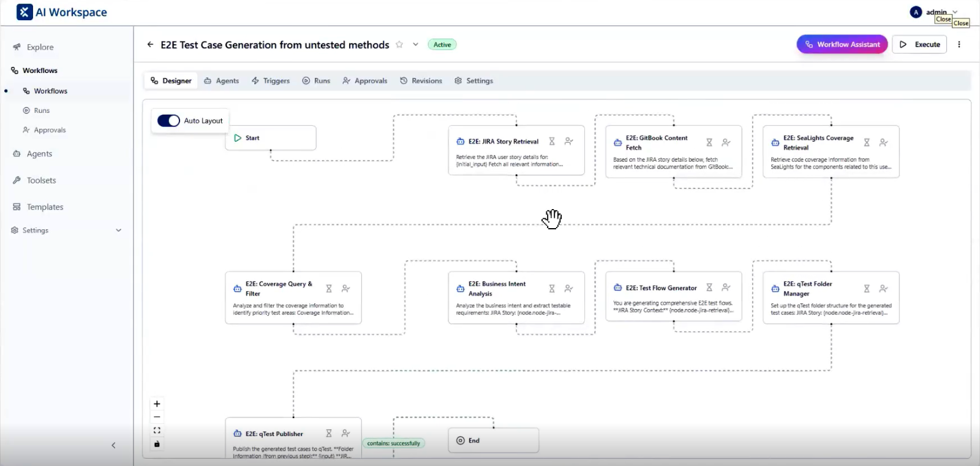This screenshot has width=980, height=466.
Task: Open the Workflow Assistant
Action: click(x=842, y=45)
